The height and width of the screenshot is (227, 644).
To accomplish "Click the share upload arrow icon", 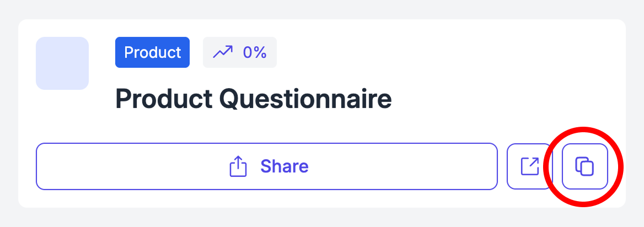I will [x=237, y=166].
